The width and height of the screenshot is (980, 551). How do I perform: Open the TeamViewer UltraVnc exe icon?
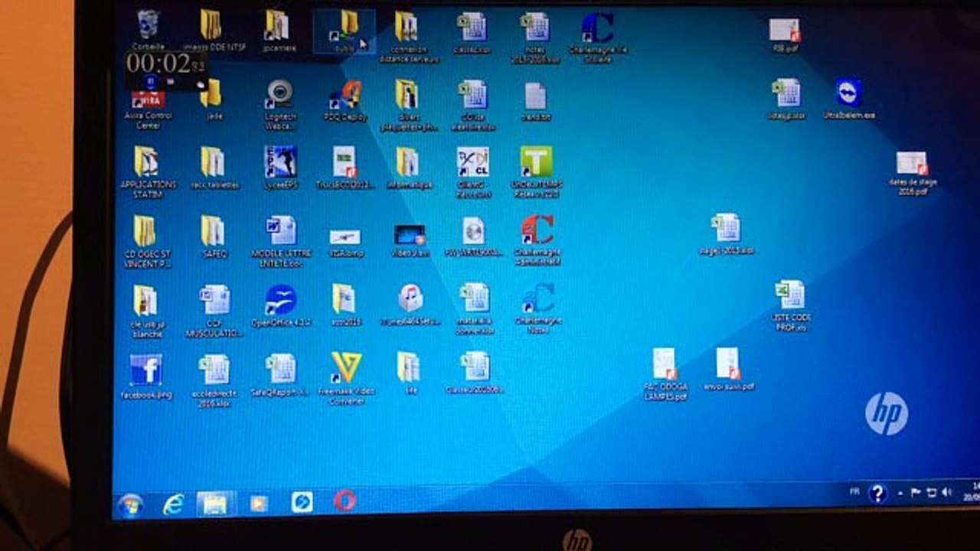click(848, 99)
